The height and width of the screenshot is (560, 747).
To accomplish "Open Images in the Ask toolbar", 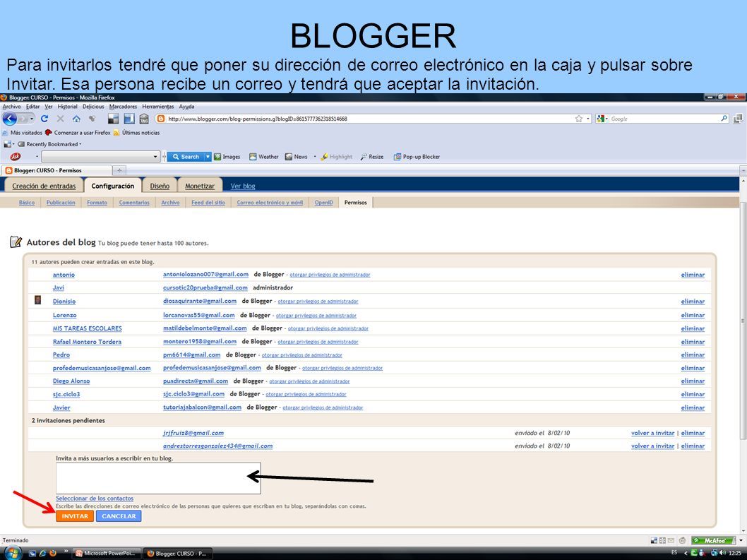I will coord(227,156).
